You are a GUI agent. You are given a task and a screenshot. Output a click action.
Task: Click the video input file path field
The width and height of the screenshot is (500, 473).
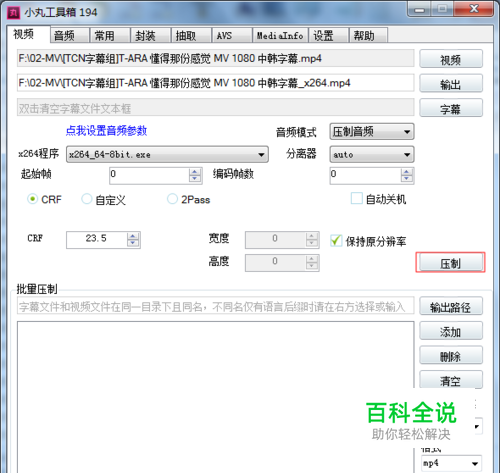click(215, 59)
